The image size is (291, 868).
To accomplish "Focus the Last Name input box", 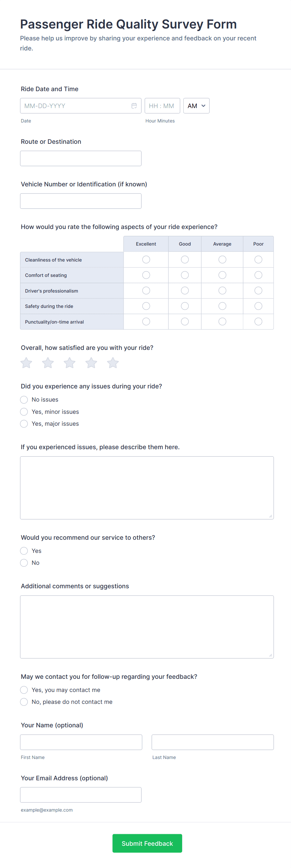I will [x=212, y=742].
